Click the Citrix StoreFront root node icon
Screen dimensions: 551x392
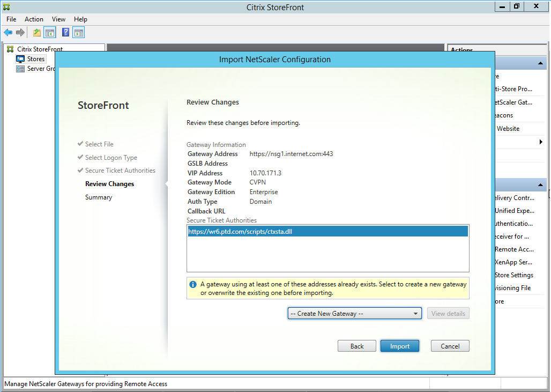point(10,49)
